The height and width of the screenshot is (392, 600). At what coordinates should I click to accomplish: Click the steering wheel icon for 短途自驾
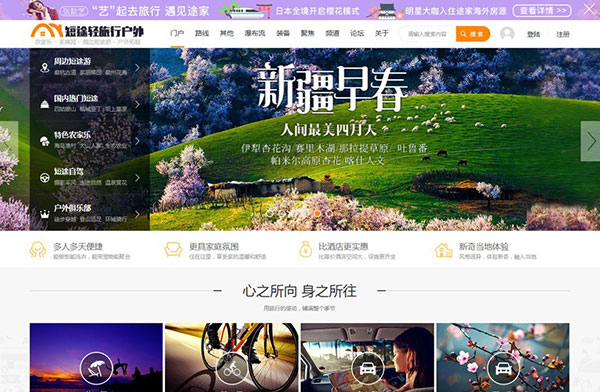45,178
